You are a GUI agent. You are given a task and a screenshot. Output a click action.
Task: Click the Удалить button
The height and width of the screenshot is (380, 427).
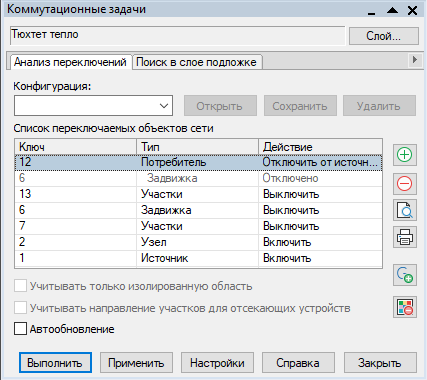(x=379, y=106)
